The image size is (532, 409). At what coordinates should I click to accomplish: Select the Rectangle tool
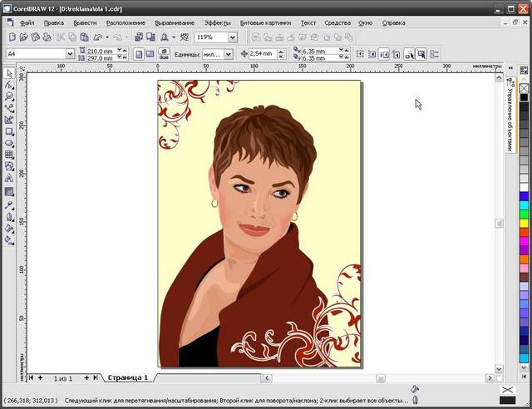(9, 131)
